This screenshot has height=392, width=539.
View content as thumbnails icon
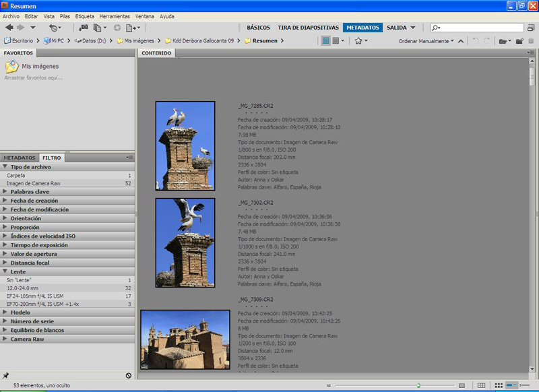pyautogui.click(x=499, y=385)
